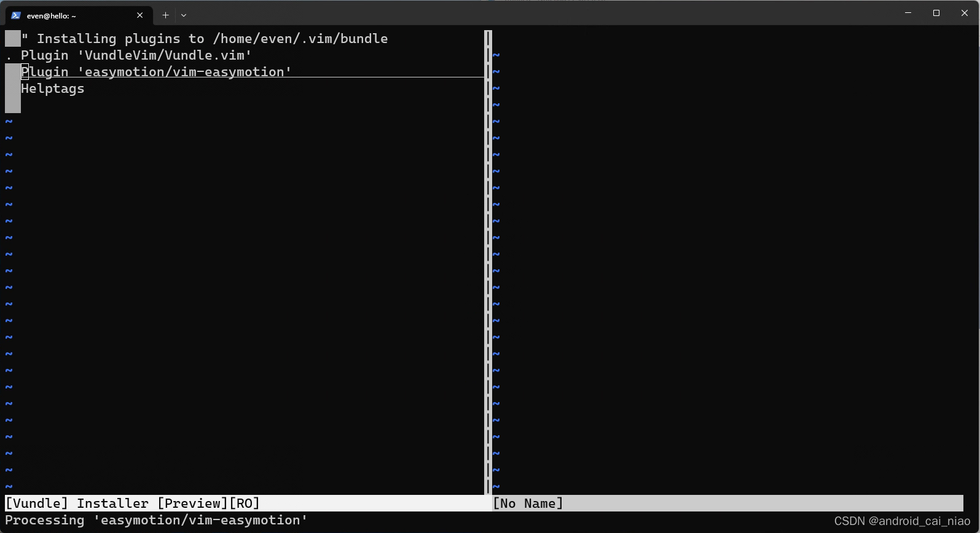Maximize the terminal window
The image size is (980, 533).
pos(936,13)
